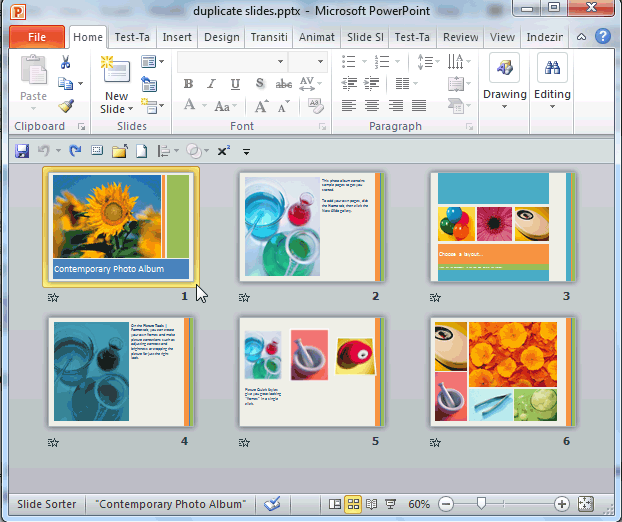Click the Format Painter brush icon
Image resolution: width=622 pixels, height=522 pixels.
tap(66, 106)
